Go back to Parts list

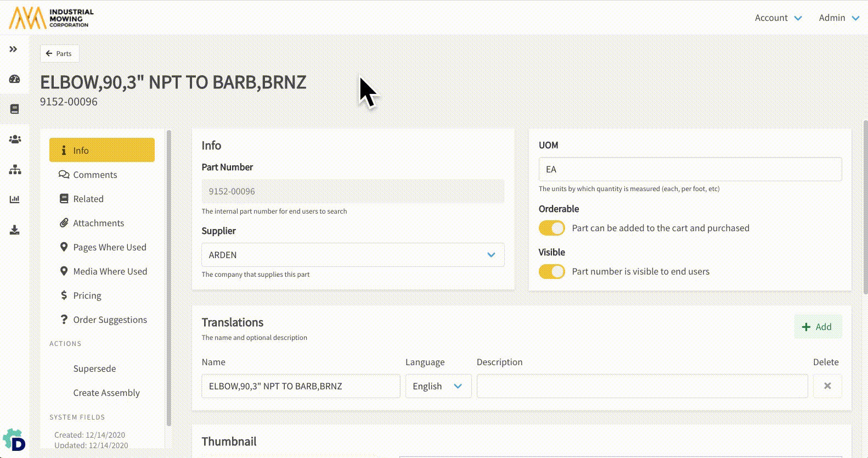coord(59,54)
